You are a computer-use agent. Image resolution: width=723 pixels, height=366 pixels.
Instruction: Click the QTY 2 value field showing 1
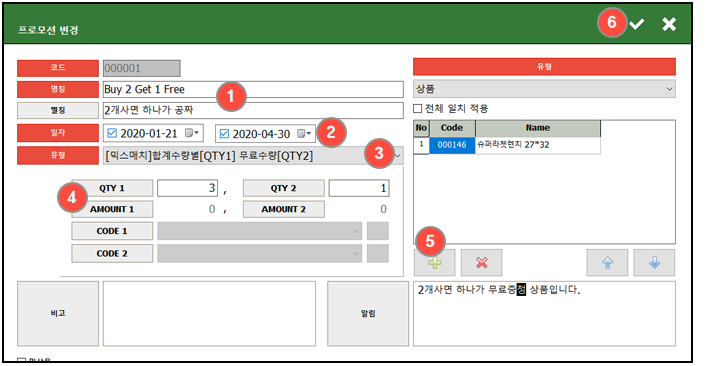359,188
